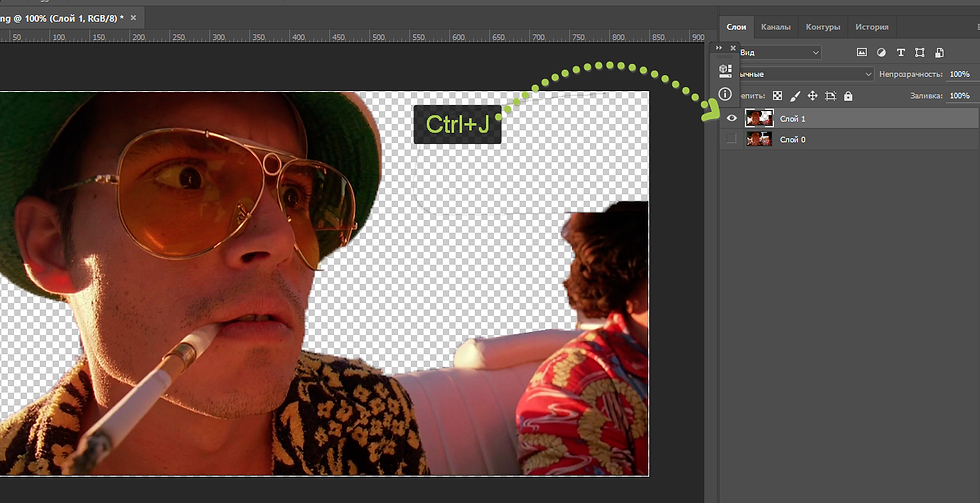The image size is (980, 503).
Task: Close the collapsed icon panel
Action: click(x=731, y=47)
